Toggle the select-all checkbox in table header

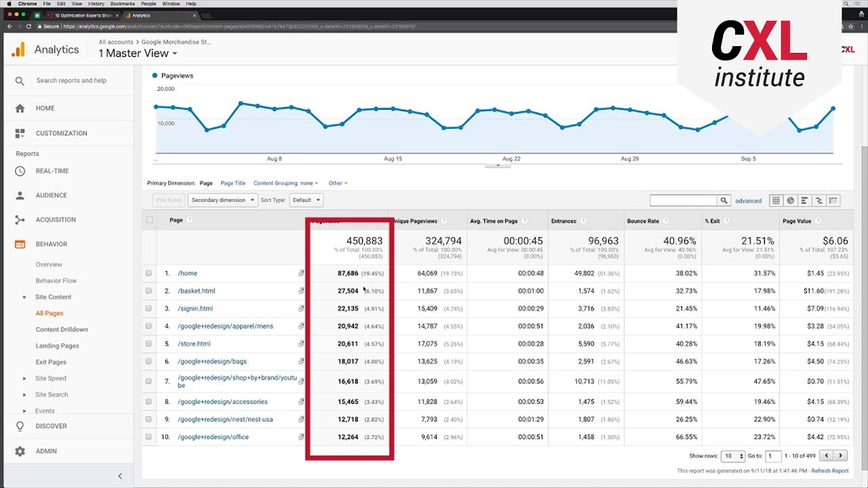[149, 220]
